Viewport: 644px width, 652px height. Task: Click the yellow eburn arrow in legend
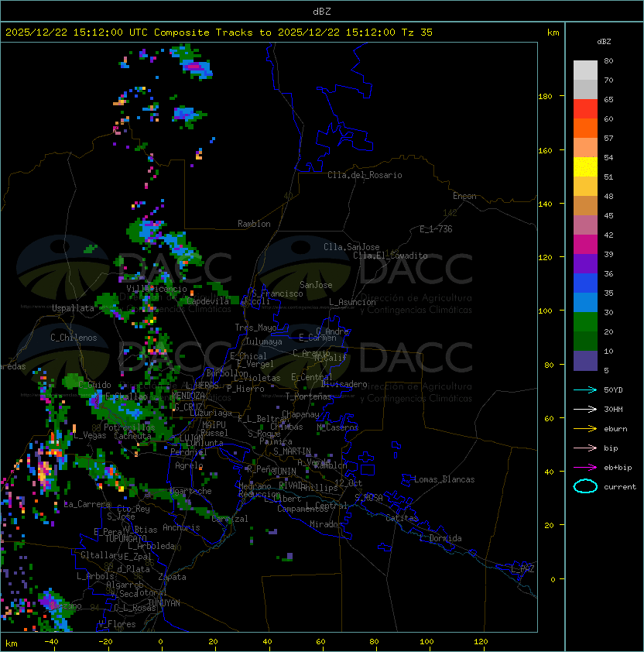585,429
